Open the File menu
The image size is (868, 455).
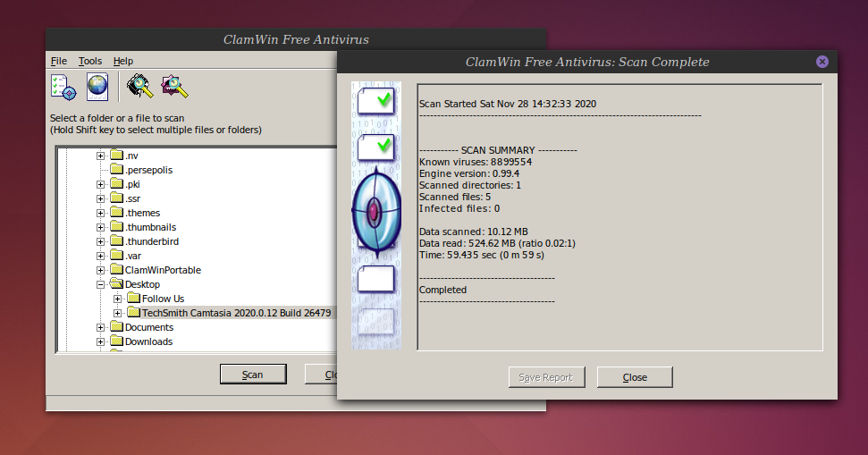[x=59, y=61]
